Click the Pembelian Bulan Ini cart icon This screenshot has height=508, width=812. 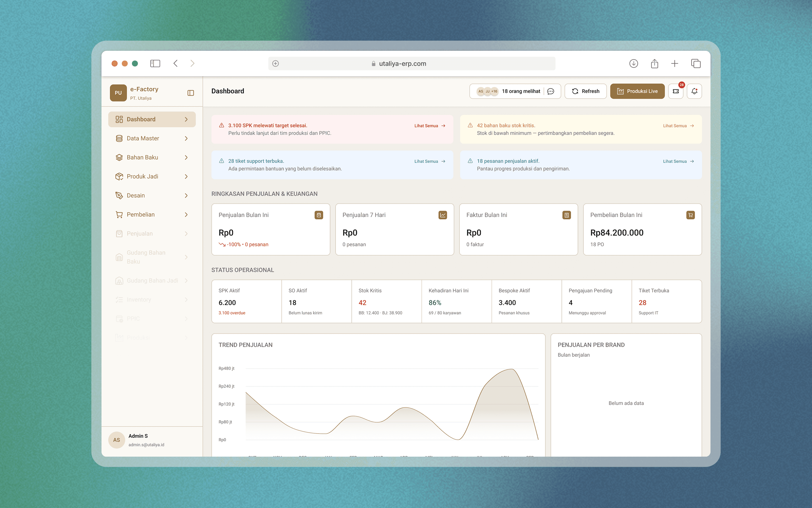point(690,215)
